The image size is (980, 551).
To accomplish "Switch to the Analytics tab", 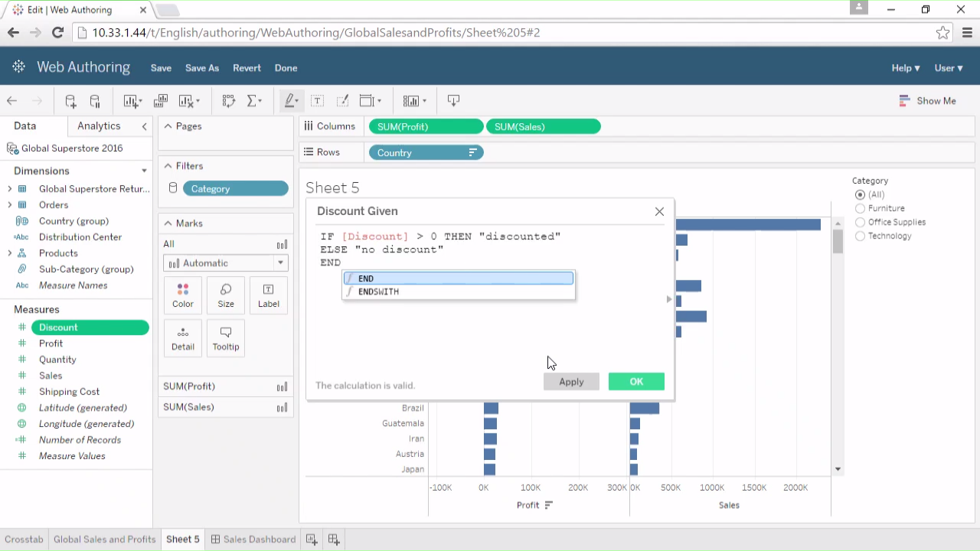I will click(x=99, y=126).
